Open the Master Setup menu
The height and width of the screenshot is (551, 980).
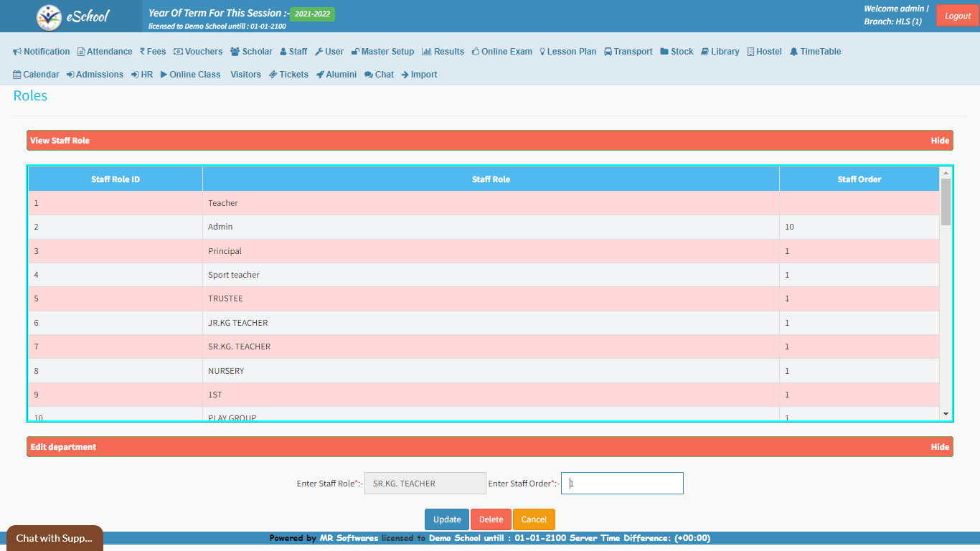382,52
